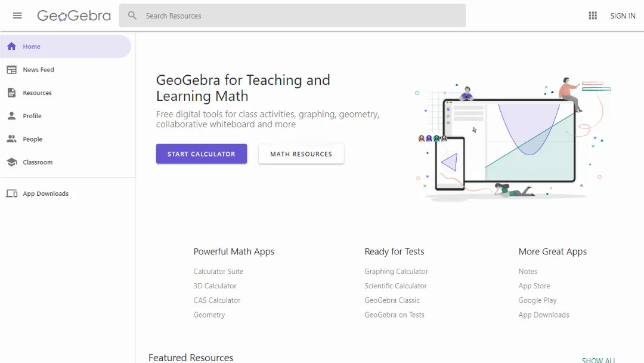This screenshot has width=644, height=363.
Task: Open the apps grid icon
Action: [x=593, y=16]
